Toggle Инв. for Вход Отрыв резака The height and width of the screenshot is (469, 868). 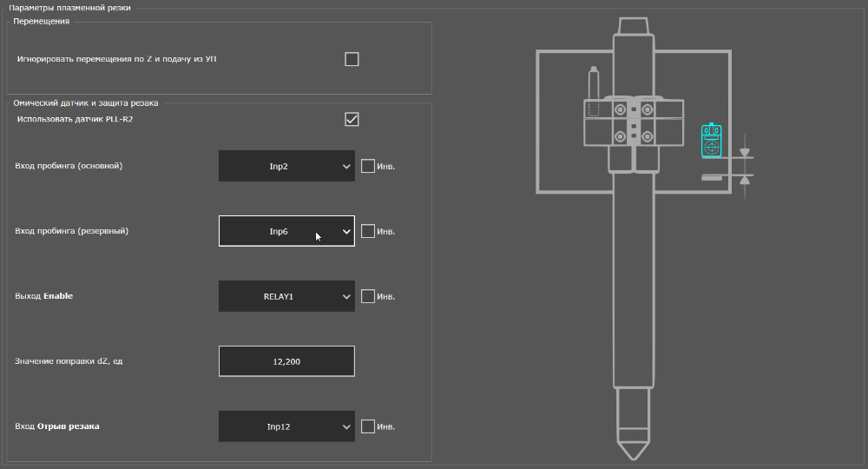click(367, 426)
